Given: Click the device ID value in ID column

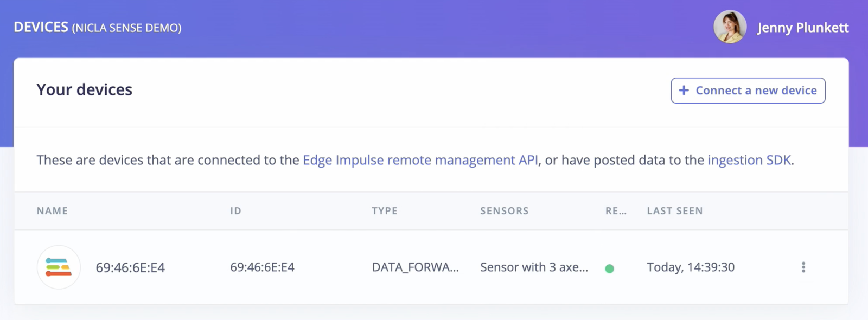Looking at the screenshot, I should point(262,267).
